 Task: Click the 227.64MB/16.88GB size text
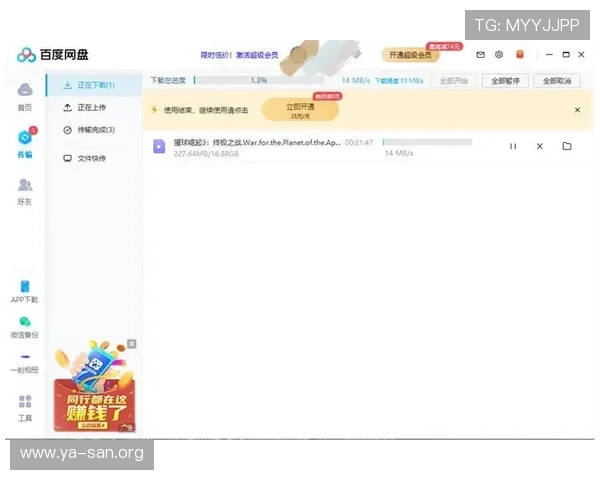click(206, 153)
